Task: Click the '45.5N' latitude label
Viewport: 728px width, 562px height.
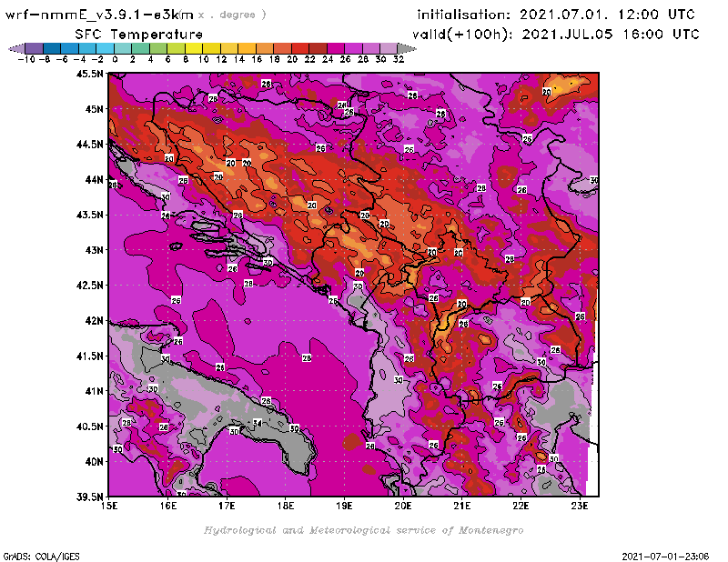Action: click(x=90, y=74)
